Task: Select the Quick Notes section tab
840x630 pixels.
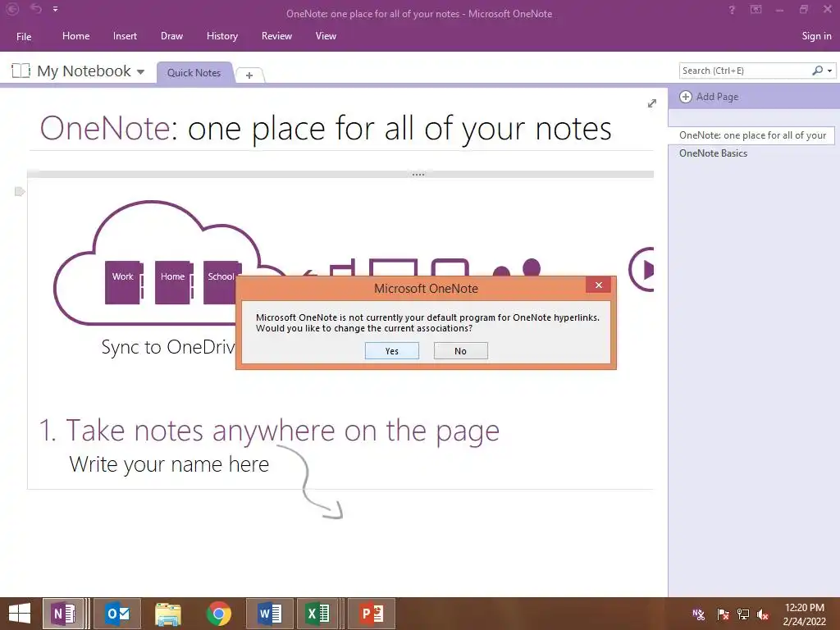Action: tap(194, 73)
